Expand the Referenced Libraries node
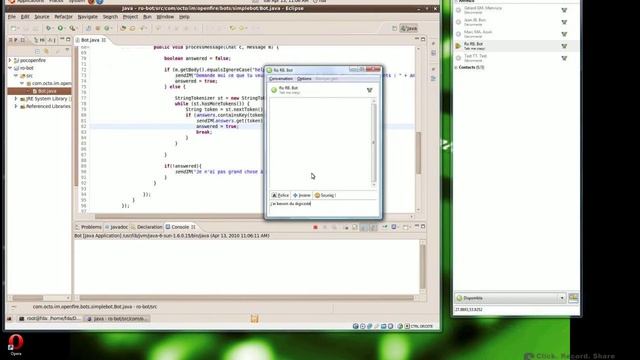 click(x=16, y=107)
